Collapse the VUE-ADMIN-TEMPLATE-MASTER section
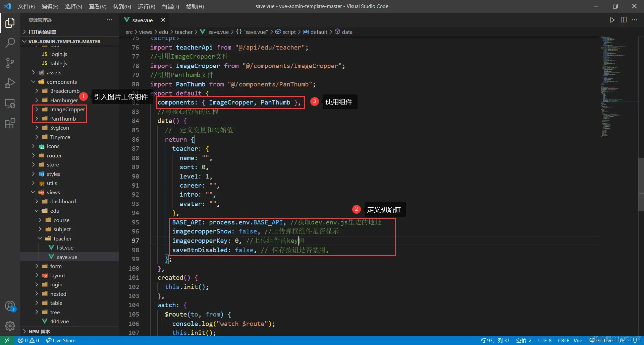The height and width of the screenshot is (345, 644). pyautogui.click(x=69, y=42)
